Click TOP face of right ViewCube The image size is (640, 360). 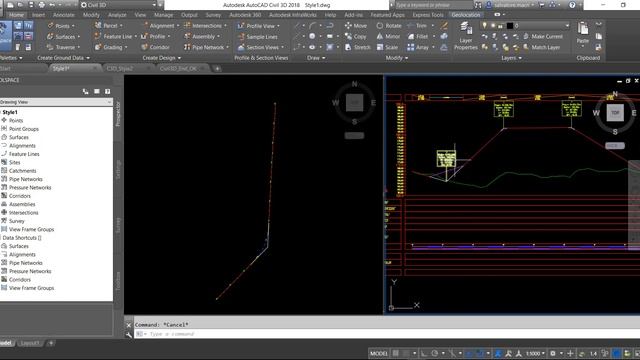(615, 113)
